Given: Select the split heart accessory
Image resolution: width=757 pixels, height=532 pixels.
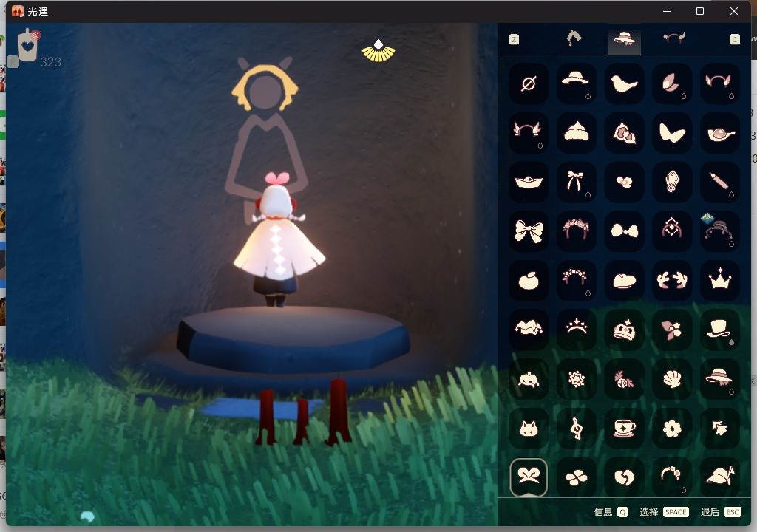Looking at the screenshot, I should [x=624, y=477].
